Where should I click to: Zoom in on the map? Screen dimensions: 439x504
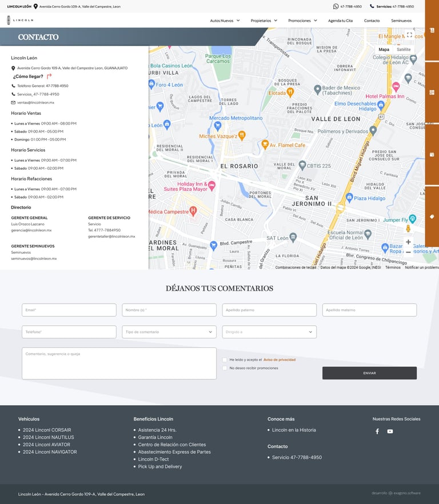408,242
